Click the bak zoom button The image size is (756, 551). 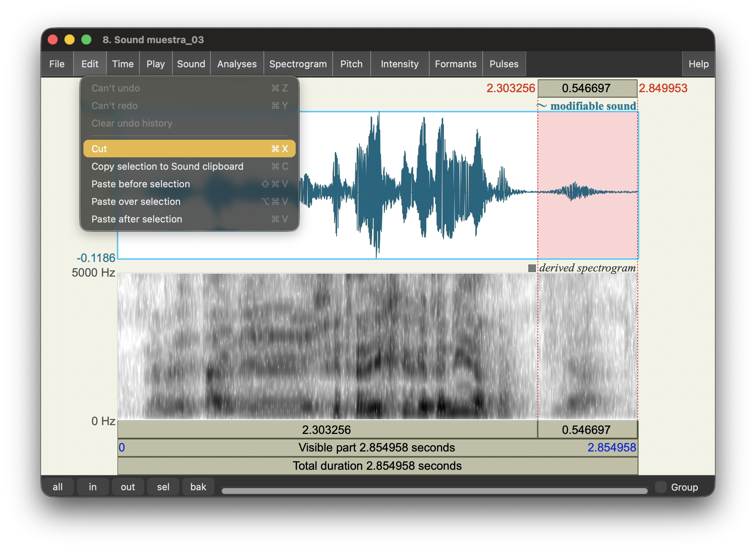click(x=198, y=487)
